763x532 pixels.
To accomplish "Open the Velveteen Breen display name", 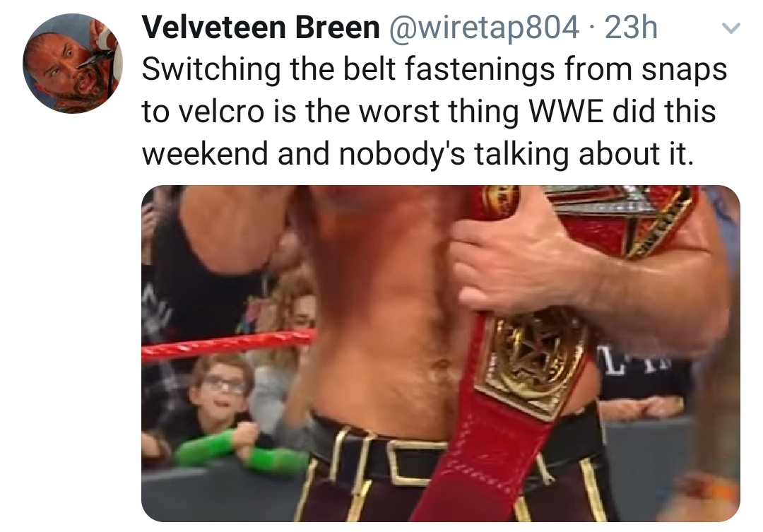I will tap(261, 28).
